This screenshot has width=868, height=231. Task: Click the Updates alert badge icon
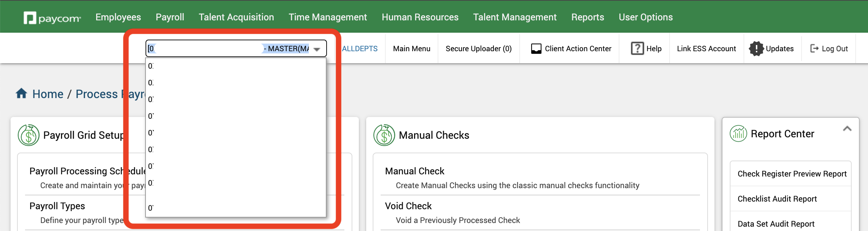click(x=756, y=48)
